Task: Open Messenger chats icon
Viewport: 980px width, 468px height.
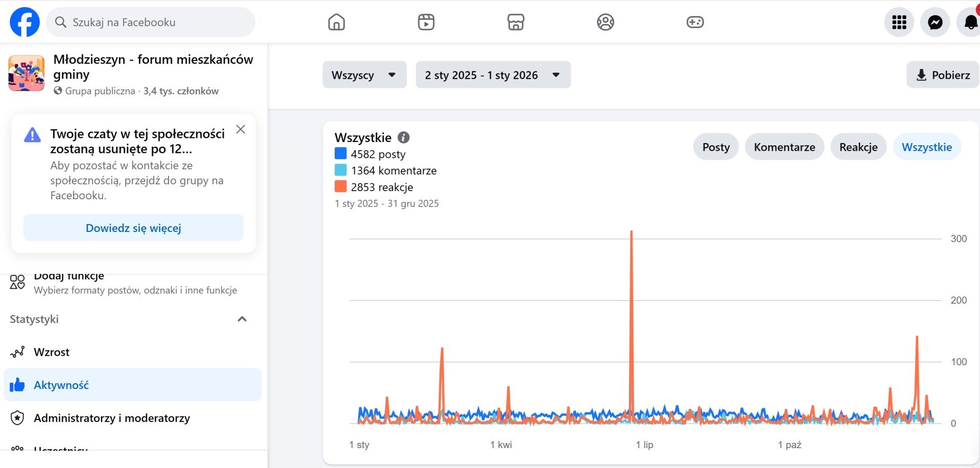Action: pos(935,22)
